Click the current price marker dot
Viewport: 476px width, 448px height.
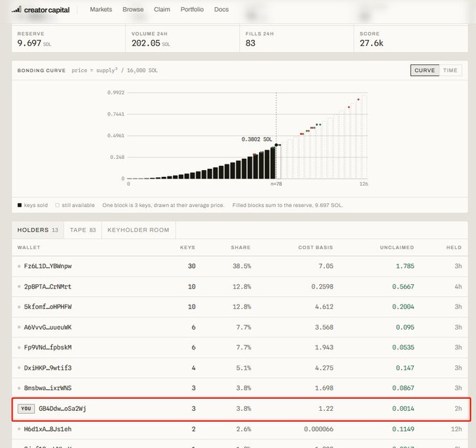click(276, 145)
